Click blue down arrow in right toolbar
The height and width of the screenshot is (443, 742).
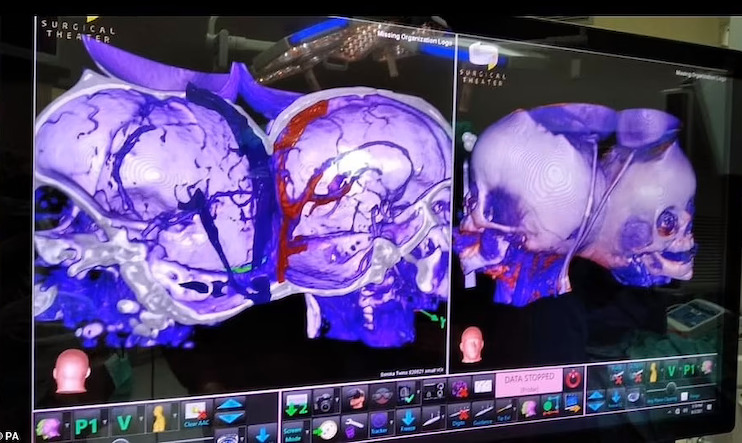(615, 399)
